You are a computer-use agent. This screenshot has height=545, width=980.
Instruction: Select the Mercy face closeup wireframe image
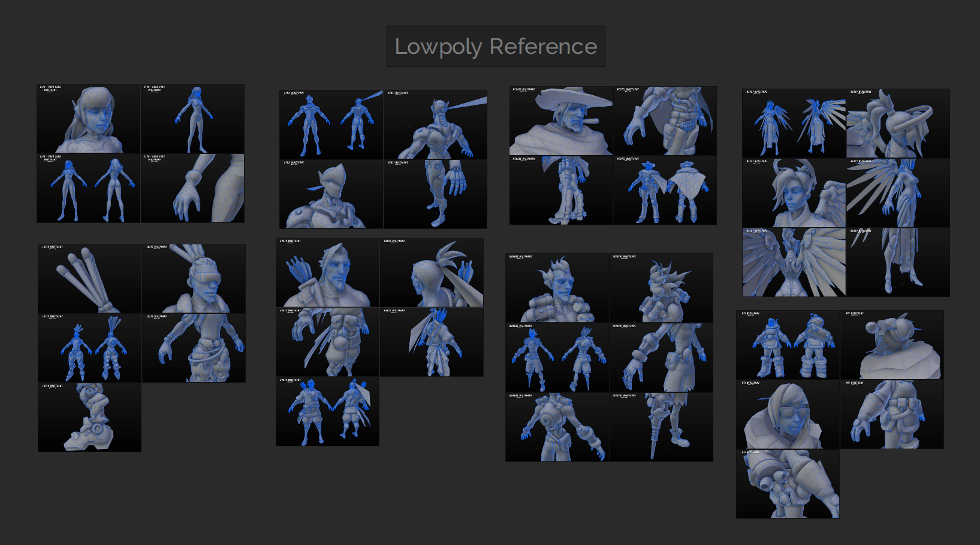click(x=794, y=193)
